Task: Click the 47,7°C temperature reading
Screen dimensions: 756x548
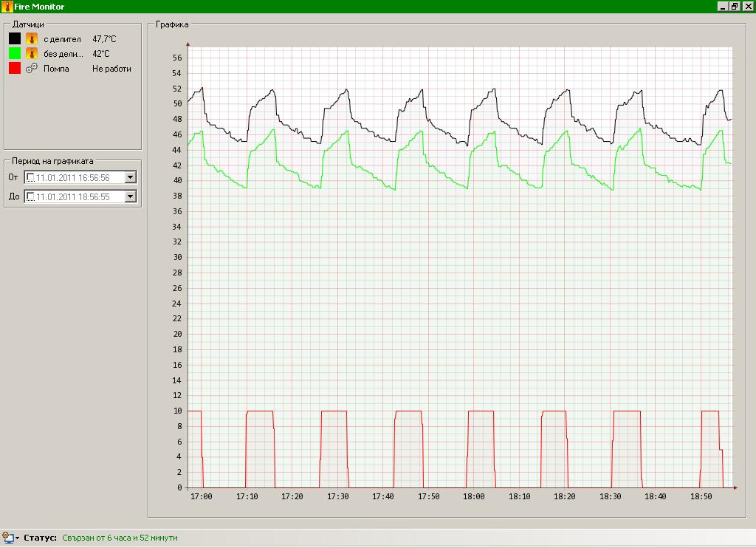Action: point(106,39)
